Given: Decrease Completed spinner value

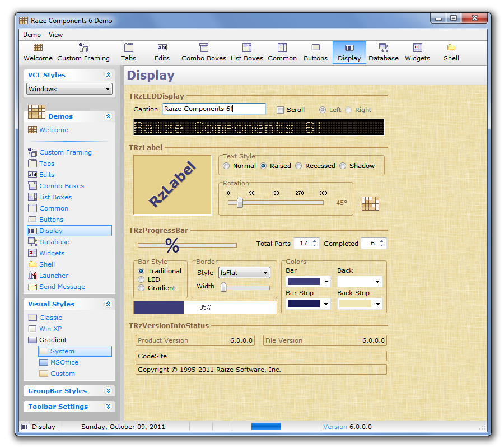Looking at the screenshot, I should [x=381, y=246].
